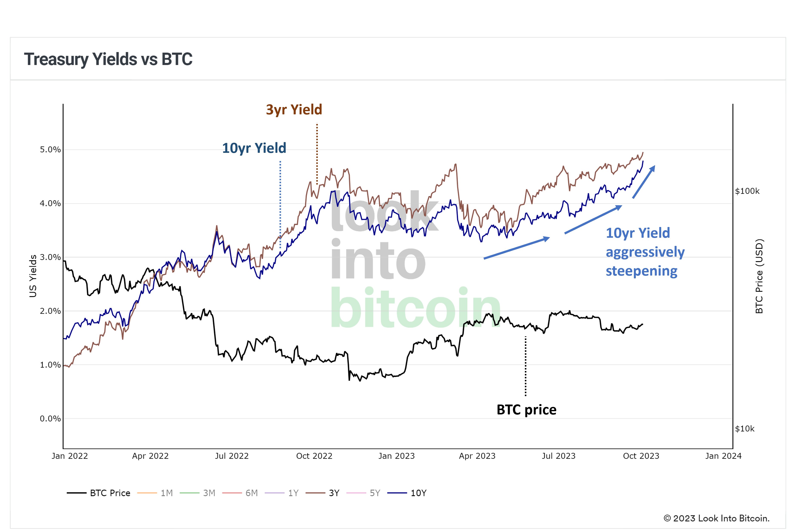This screenshot has height=532, width=796.
Task: Select the '$100k' right axis tick label
Action: (x=747, y=191)
